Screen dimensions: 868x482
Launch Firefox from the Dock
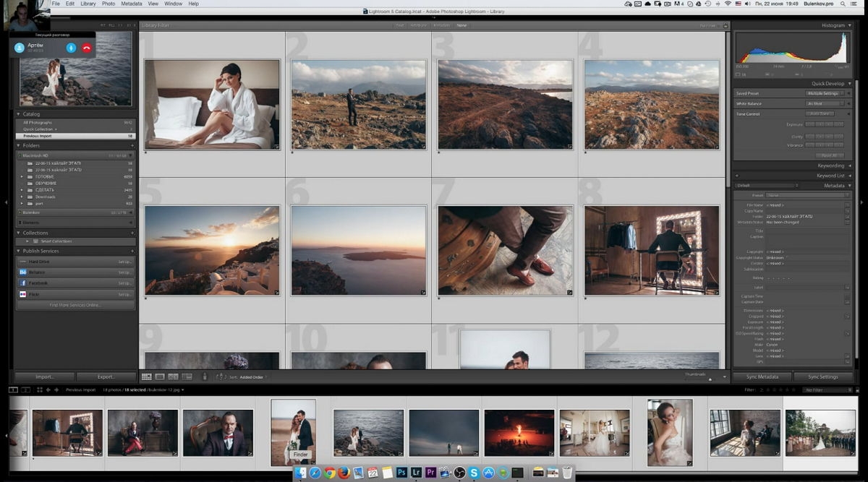click(344, 472)
